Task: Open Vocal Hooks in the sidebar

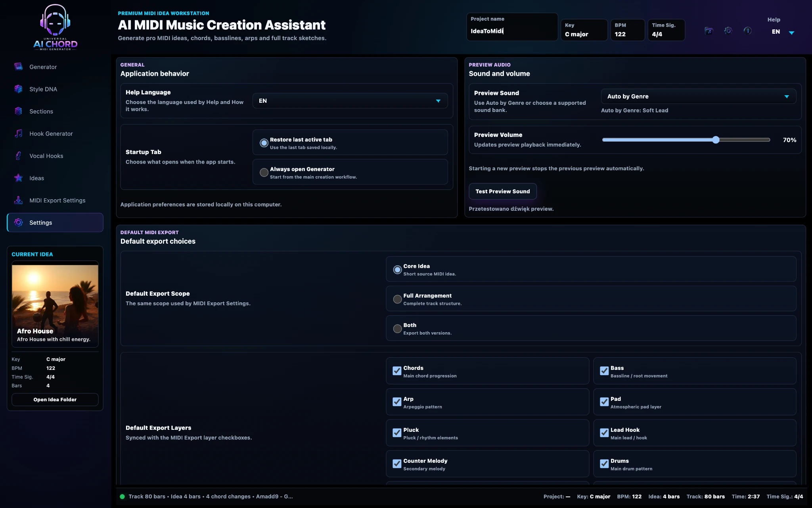Action: 55,156
